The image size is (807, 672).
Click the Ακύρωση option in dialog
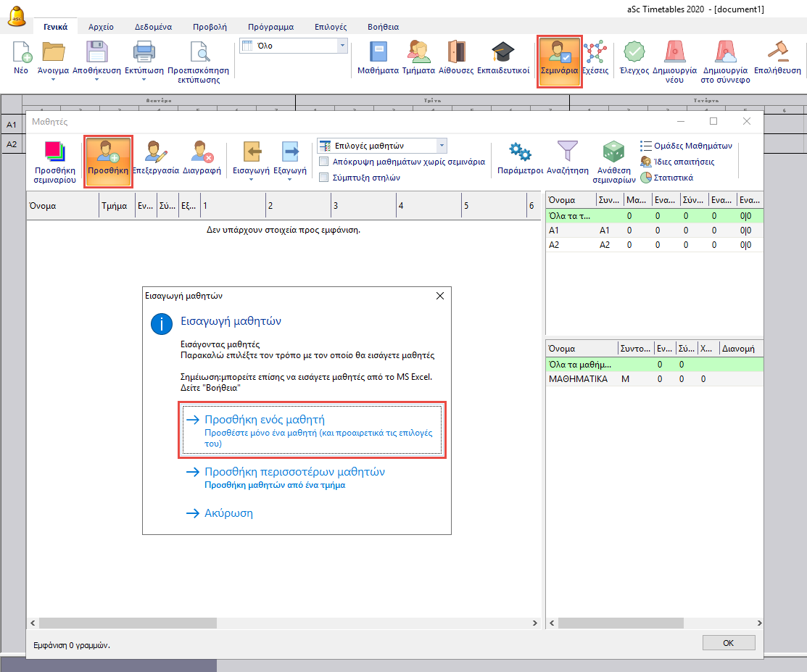click(x=228, y=513)
